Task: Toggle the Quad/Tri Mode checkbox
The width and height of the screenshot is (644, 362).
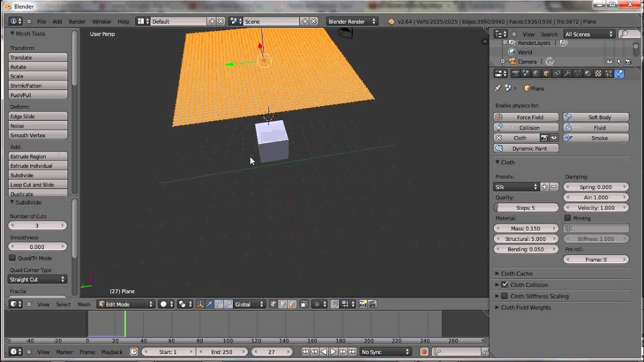Action: tap(13, 258)
